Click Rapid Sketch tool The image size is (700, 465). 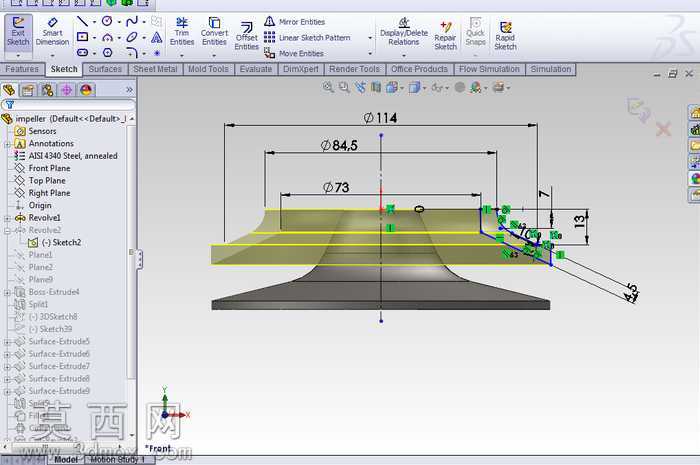[x=505, y=37]
